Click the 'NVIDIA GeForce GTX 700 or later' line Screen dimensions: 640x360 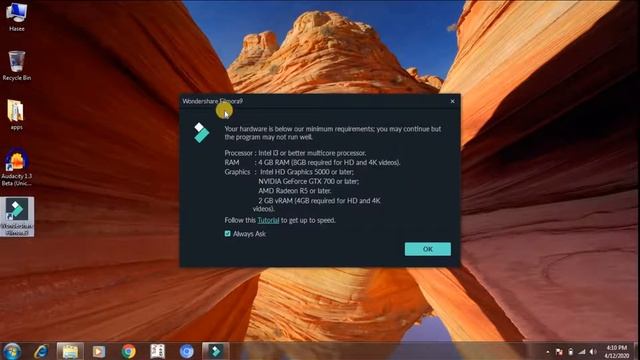click(309, 181)
